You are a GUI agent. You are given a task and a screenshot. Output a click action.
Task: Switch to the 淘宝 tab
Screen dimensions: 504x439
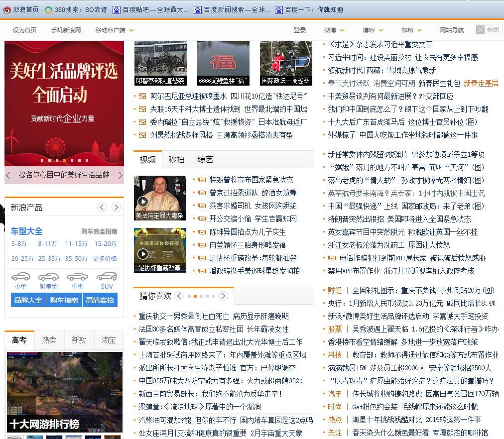click(109, 340)
